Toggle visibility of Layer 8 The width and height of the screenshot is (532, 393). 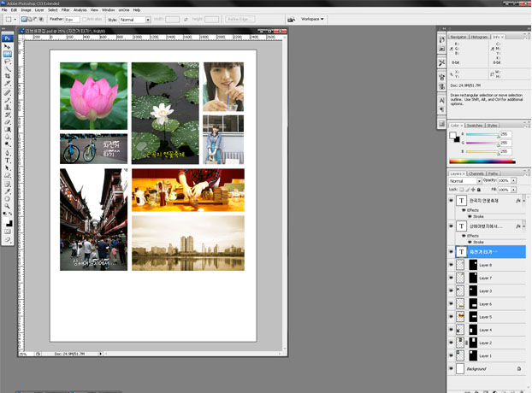point(452,266)
